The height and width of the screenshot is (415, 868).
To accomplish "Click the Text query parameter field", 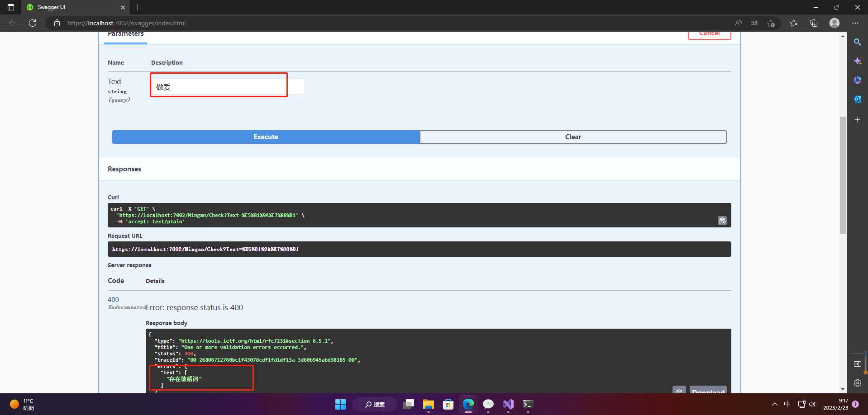I will [219, 86].
